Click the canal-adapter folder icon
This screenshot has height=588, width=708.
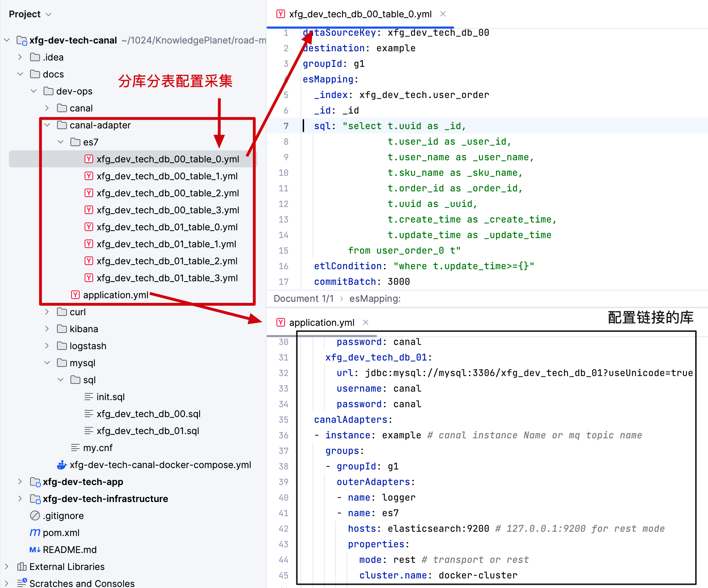[62, 125]
